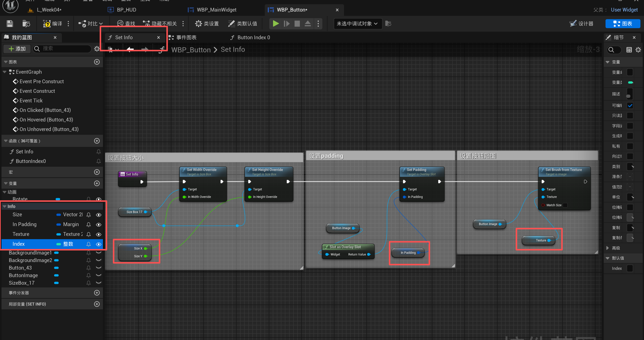The height and width of the screenshot is (340, 644).
Task: Toggle visibility eye for Size variable
Action: (99, 215)
